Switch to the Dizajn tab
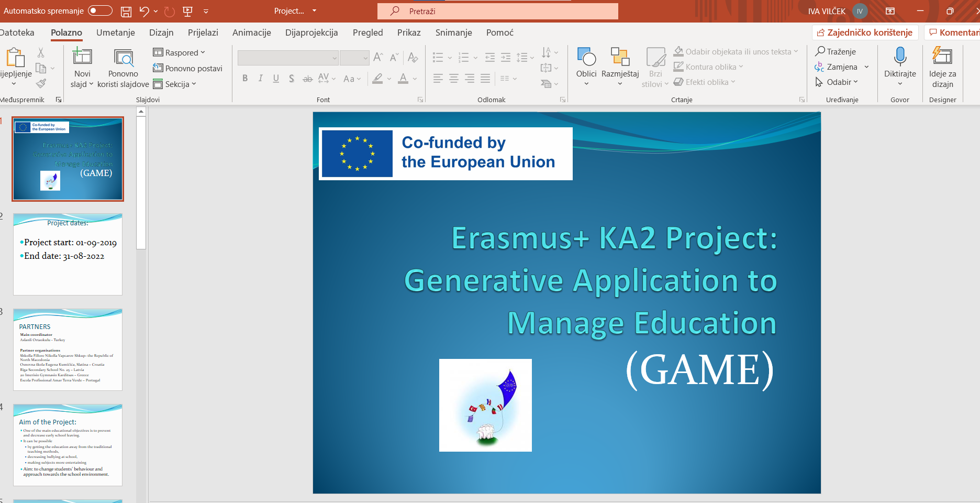Image resolution: width=980 pixels, height=503 pixels. tap(161, 32)
